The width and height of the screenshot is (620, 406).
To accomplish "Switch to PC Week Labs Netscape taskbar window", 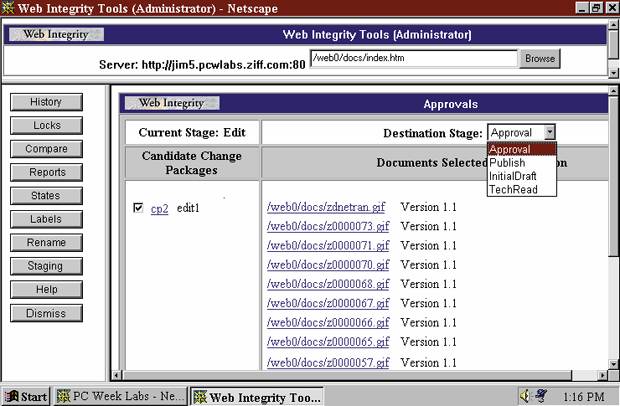I will (121, 396).
